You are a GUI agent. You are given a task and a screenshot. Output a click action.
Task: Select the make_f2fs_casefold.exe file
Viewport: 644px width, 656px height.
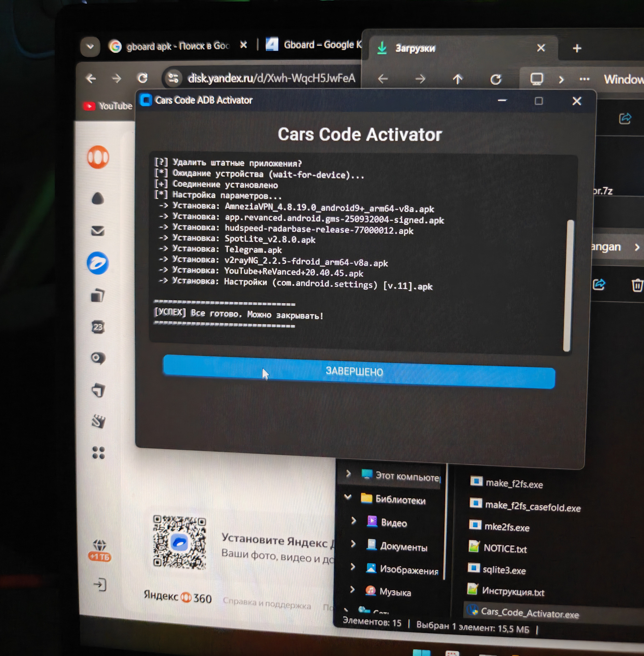point(525,506)
